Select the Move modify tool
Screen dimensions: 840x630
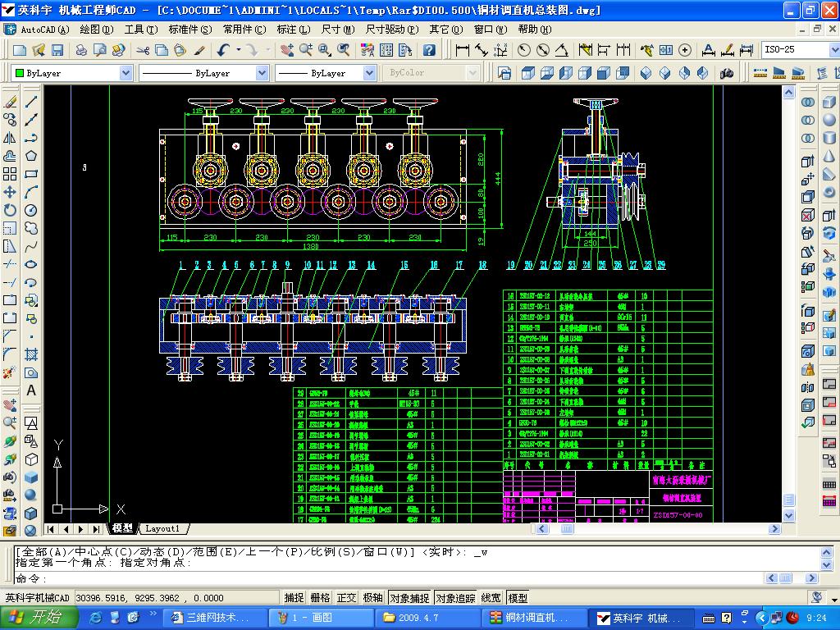click(10, 192)
